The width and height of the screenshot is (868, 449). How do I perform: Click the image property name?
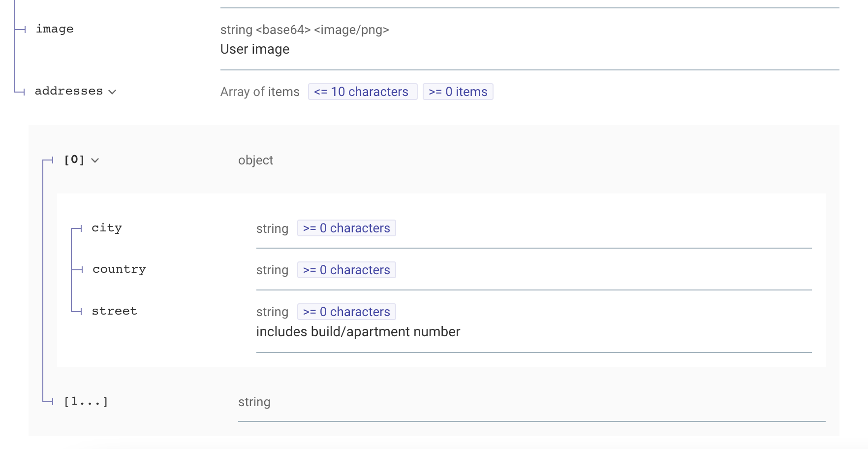click(55, 29)
